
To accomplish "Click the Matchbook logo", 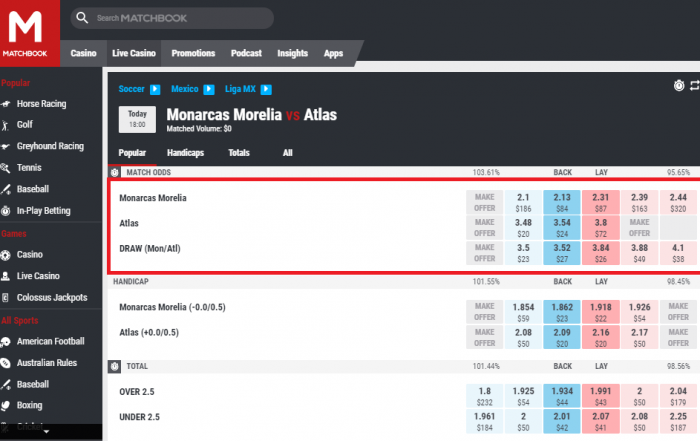I will click(29, 33).
